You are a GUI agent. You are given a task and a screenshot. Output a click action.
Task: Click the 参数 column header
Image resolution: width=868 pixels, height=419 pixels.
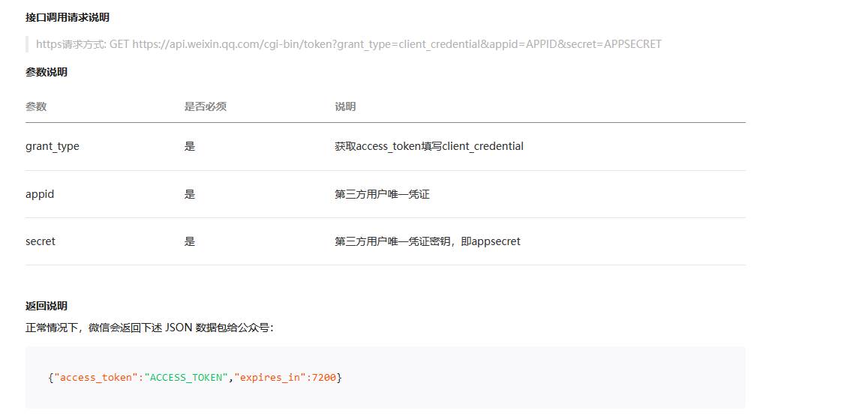pos(36,106)
